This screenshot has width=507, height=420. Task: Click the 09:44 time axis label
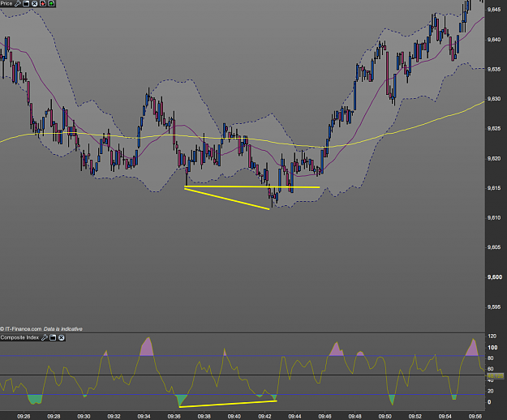coord(295,417)
